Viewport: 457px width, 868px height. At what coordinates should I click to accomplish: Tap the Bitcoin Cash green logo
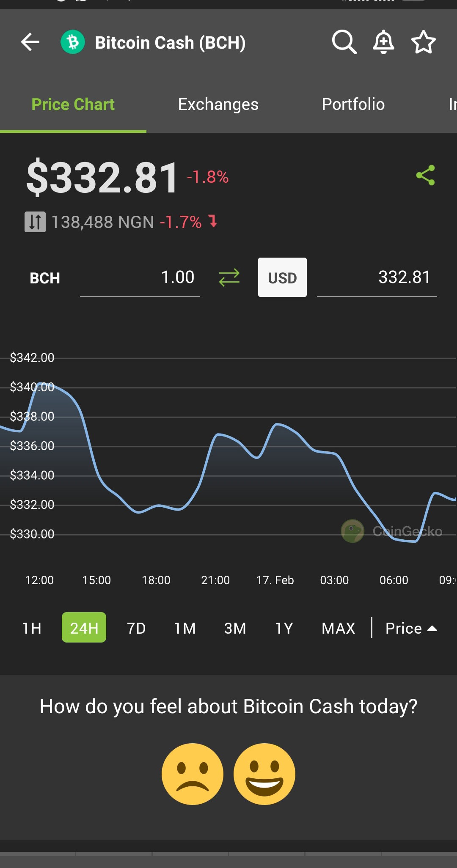(73, 42)
